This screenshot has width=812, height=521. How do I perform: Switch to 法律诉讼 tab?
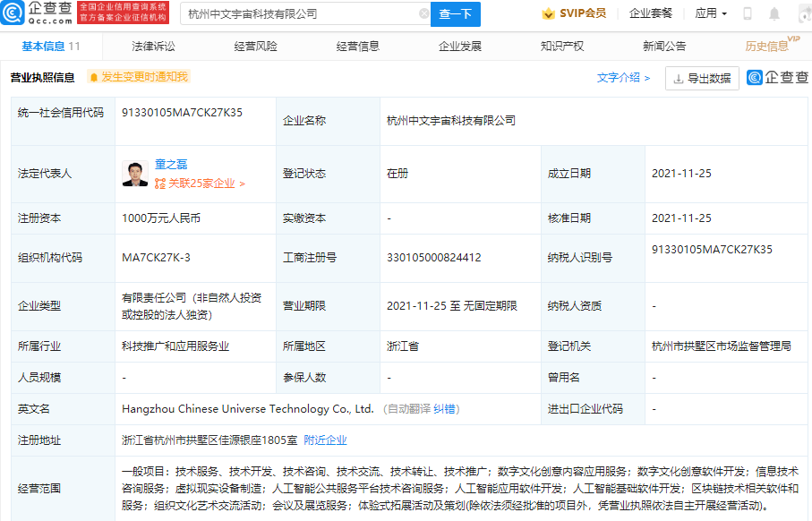coord(153,46)
